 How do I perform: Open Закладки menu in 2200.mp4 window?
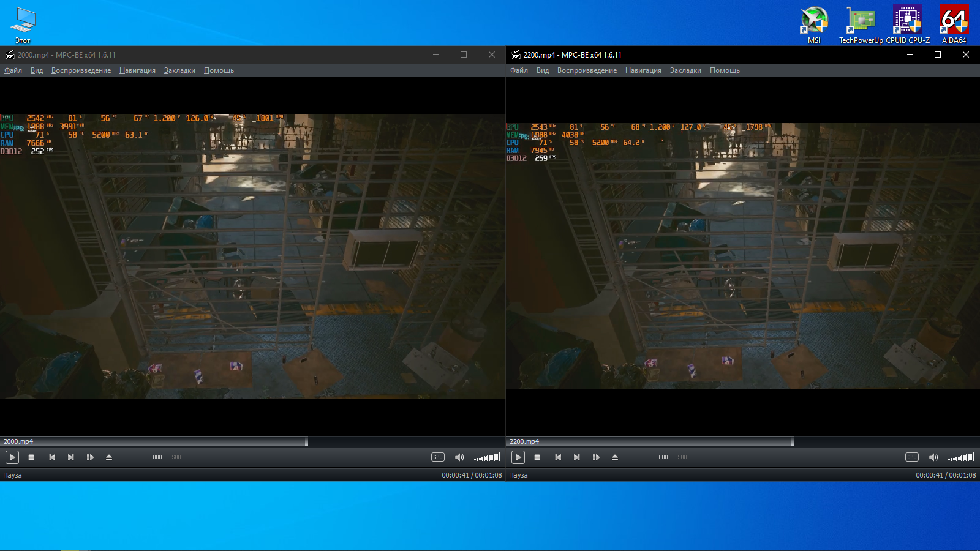click(685, 70)
